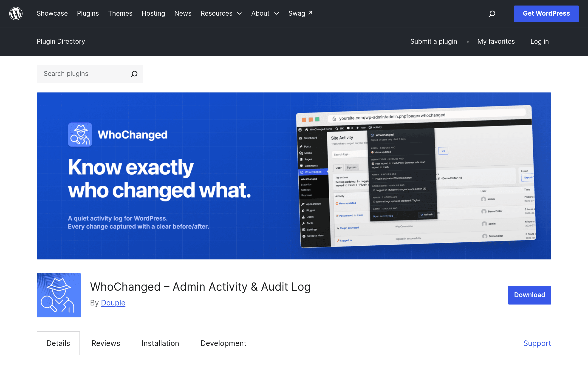
Task: Switch to the Installation tab
Action: [160, 343]
